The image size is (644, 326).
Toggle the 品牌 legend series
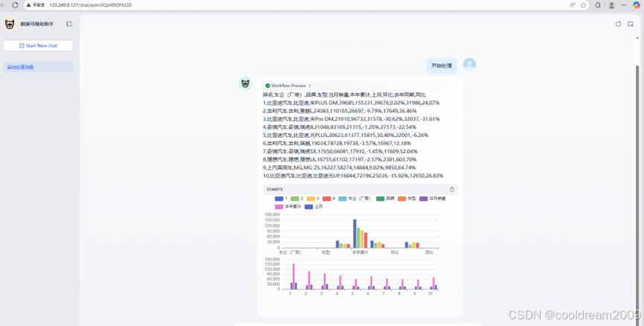tap(385, 198)
